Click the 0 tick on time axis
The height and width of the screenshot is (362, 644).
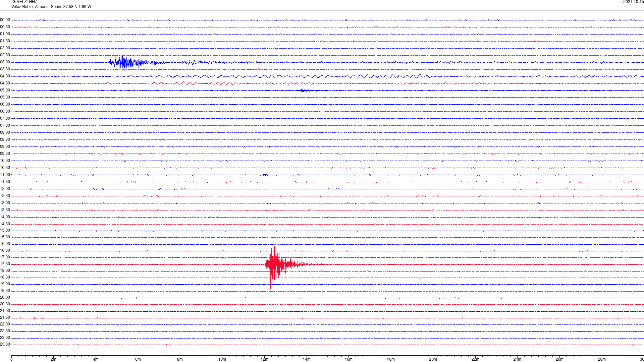[x=11, y=359]
